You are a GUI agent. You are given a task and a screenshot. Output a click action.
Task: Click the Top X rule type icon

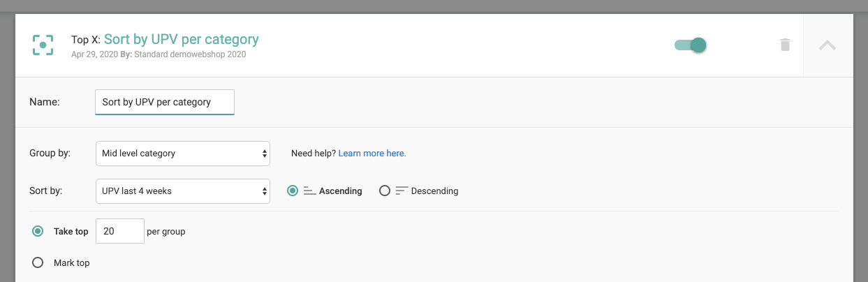tap(43, 45)
